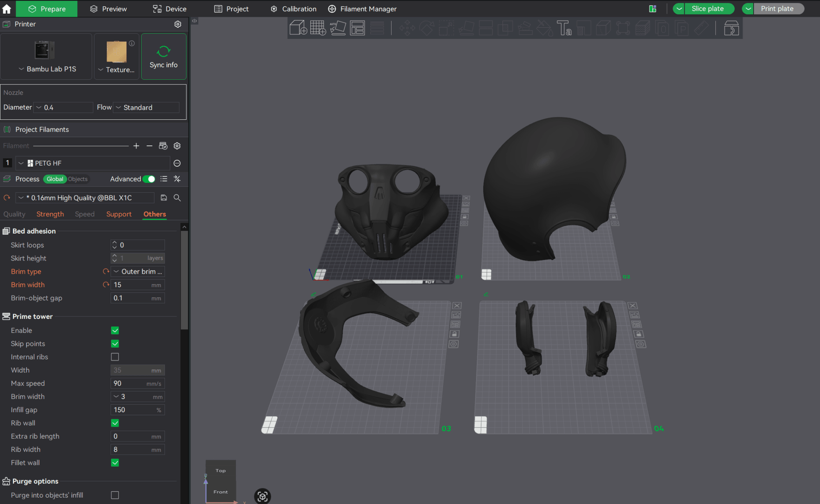Open the Support settings tab
This screenshot has width=820, height=504.
(119, 214)
